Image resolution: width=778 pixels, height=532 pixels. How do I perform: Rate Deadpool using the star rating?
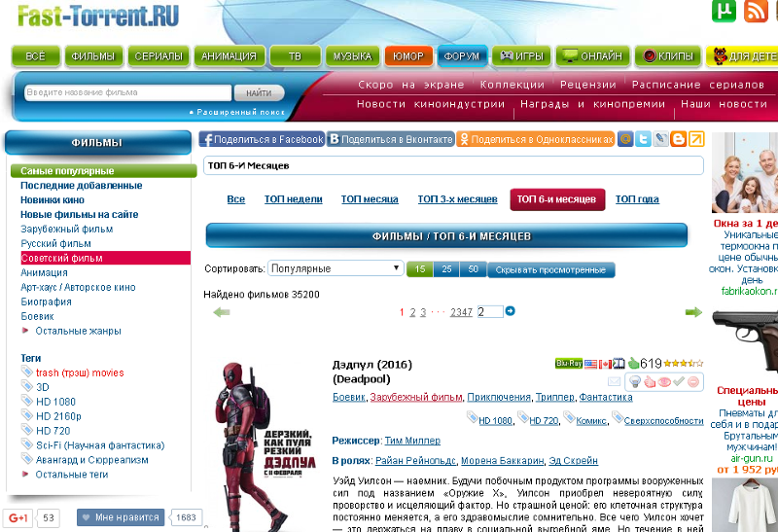coord(684,364)
